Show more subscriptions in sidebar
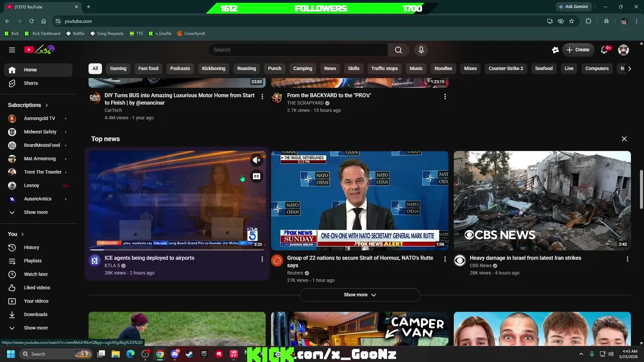 coord(38,212)
